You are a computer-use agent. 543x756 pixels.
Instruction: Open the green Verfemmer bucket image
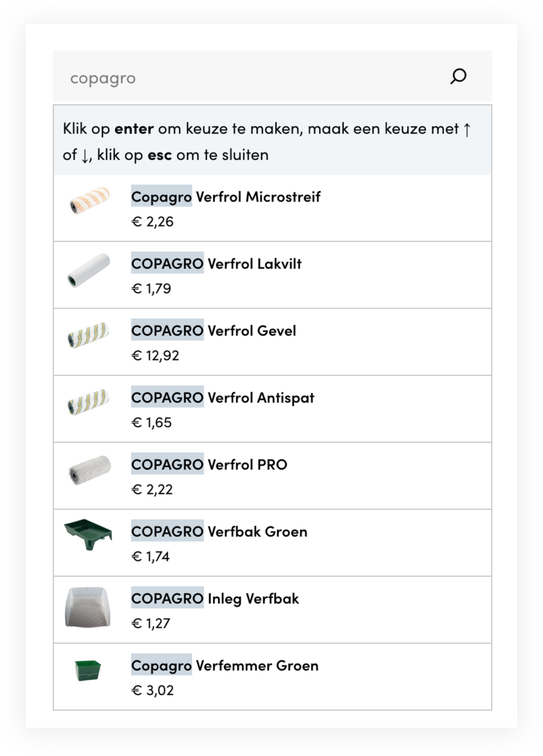[88, 670]
